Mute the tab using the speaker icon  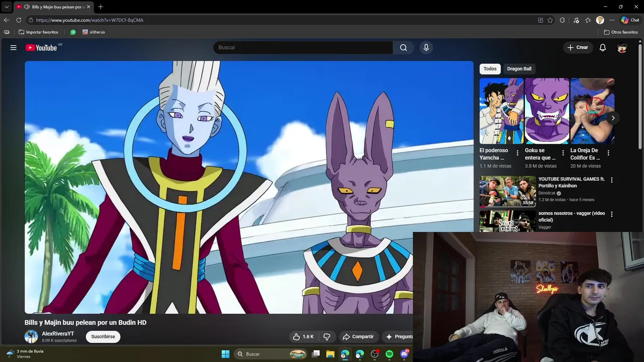pyautogui.click(x=26, y=7)
